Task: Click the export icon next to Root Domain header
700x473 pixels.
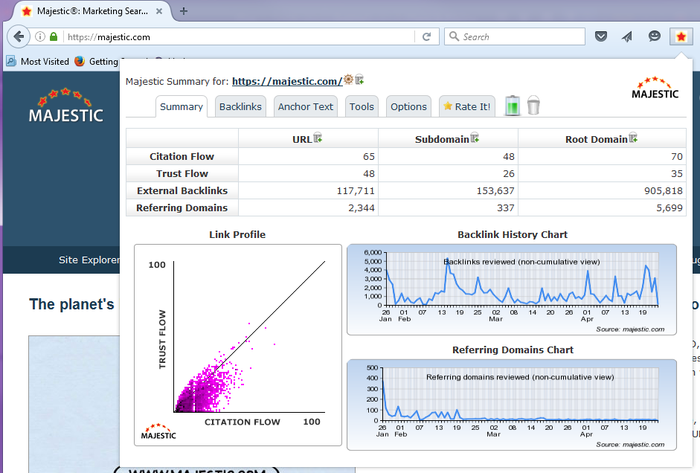Action: pyautogui.click(x=632, y=138)
